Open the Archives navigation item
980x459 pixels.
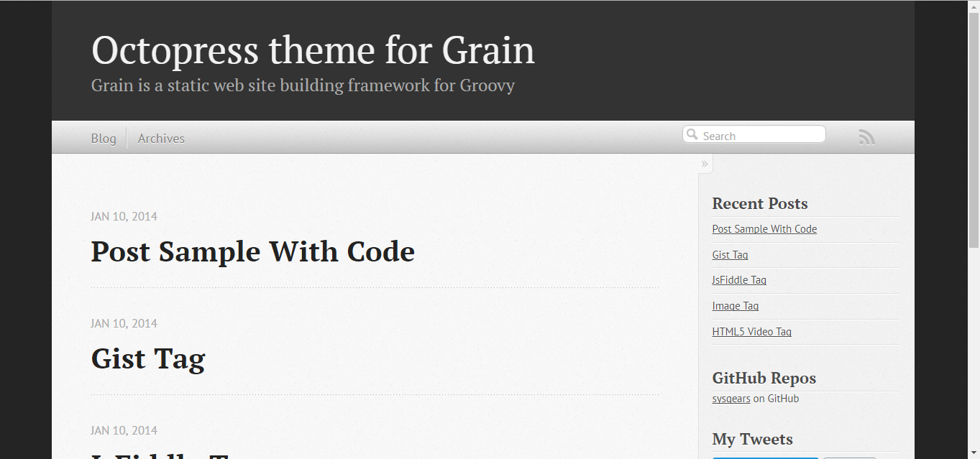point(161,139)
